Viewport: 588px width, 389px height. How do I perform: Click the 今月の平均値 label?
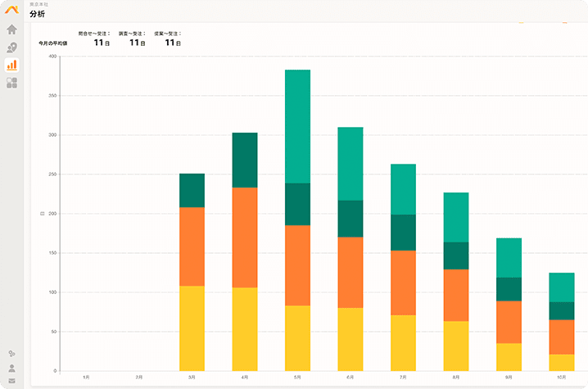click(53, 43)
